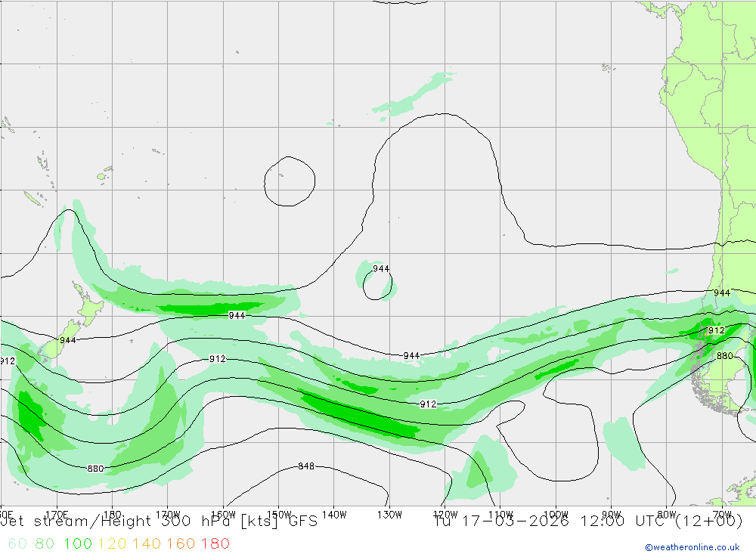Click the 100 kts legend value

(78, 543)
